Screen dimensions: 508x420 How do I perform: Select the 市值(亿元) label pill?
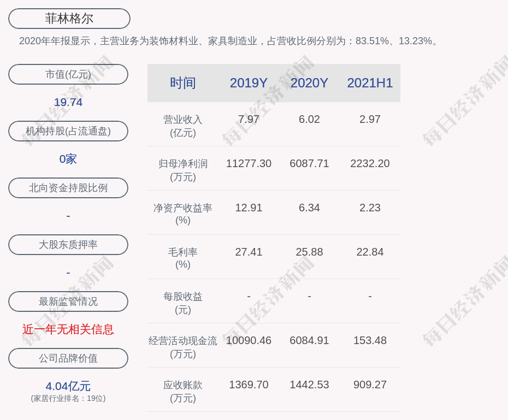(x=68, y=74)
